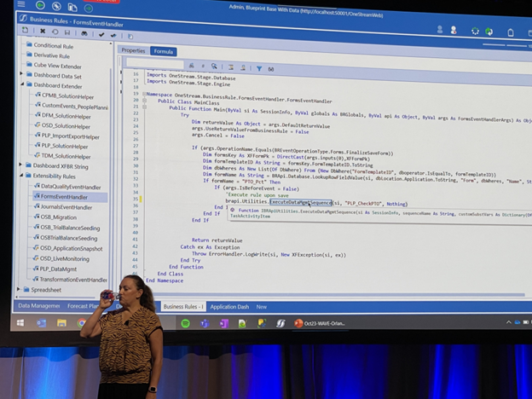The image size is (532, 399).
Task: Collapse the Public Class block at line 20
Action: [x=144, y=101]
